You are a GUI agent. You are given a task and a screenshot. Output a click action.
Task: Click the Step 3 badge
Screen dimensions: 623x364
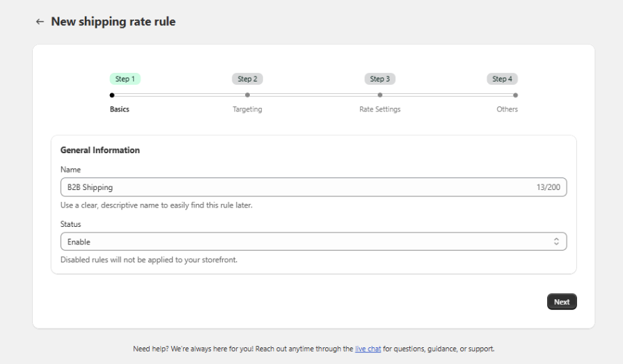(x=379, y=79)
